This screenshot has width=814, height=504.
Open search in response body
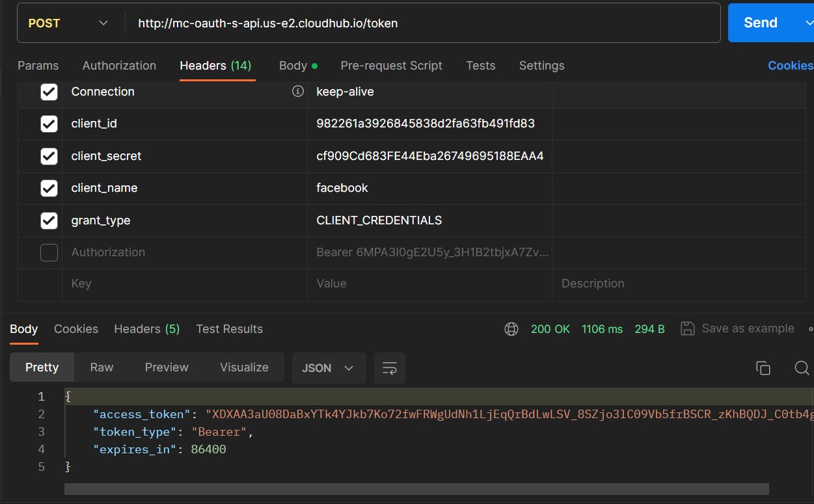tap(802, 368)
